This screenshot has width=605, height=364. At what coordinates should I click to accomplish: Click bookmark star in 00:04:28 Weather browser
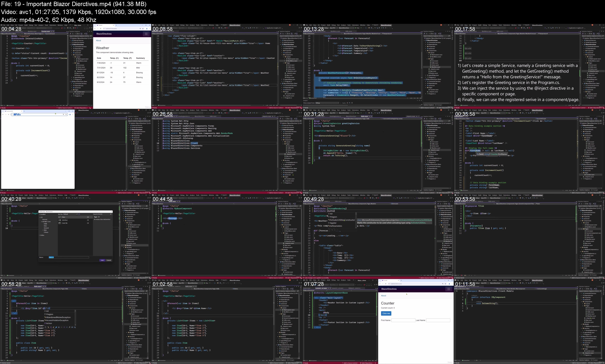(143, 29)
